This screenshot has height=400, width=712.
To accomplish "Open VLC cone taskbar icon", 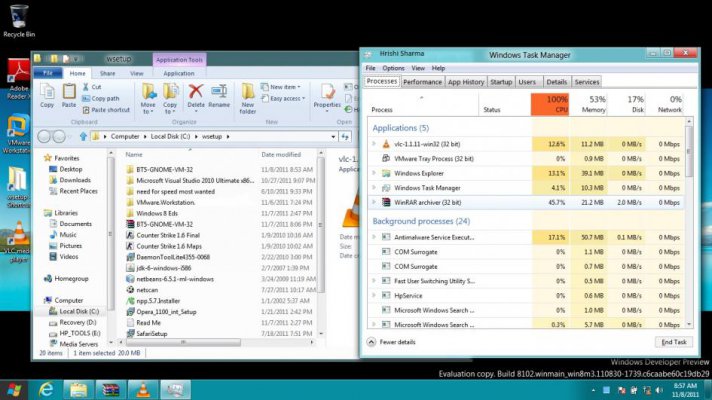I will click(143, 390).
